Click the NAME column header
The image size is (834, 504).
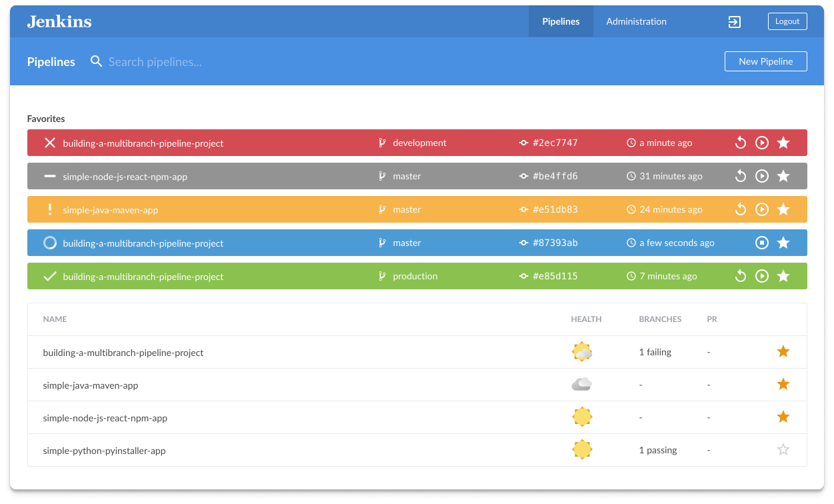(x=55, y=319)
